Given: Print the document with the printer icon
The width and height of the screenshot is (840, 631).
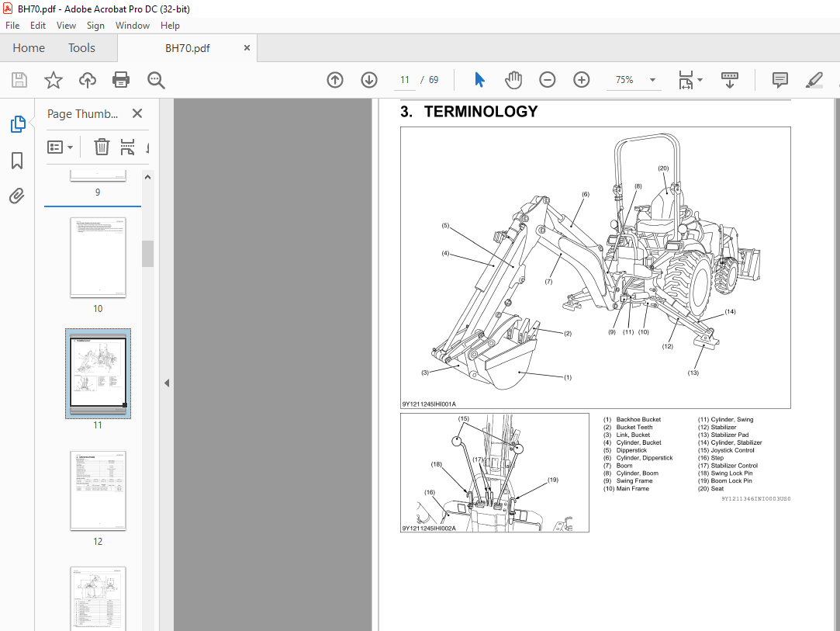Looking at the screenshot, I should [x=121, y=80].
